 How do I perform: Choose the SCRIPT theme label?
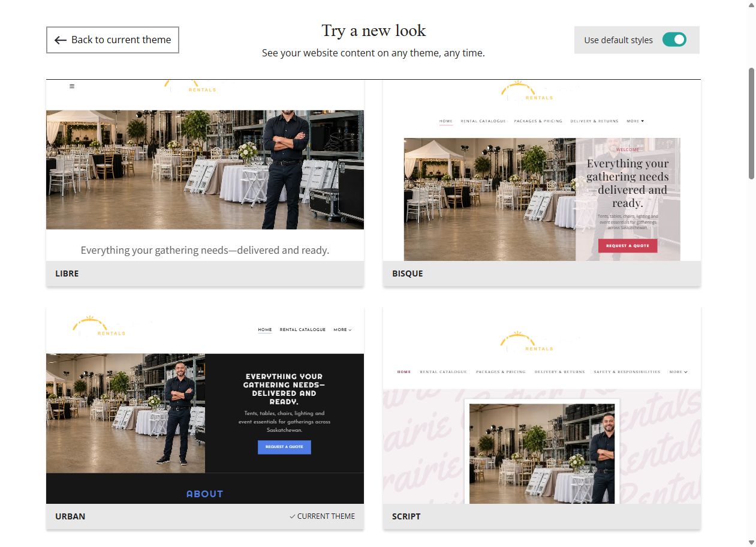tap(406, 516)
